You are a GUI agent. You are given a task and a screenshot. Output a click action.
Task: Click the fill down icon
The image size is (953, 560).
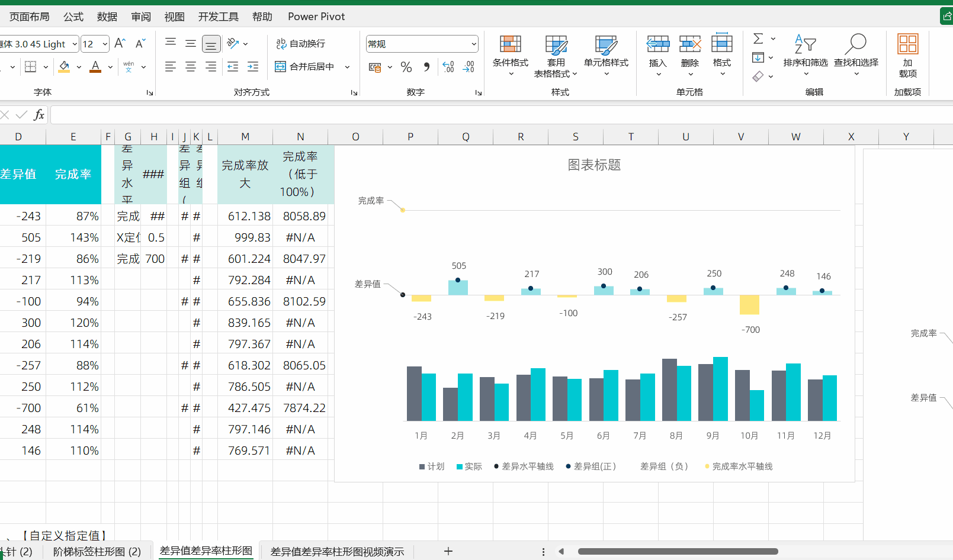(x=758, y=57)
